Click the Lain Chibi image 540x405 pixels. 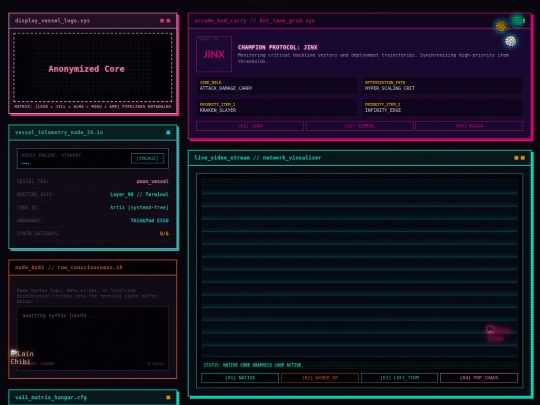(22, 357)
